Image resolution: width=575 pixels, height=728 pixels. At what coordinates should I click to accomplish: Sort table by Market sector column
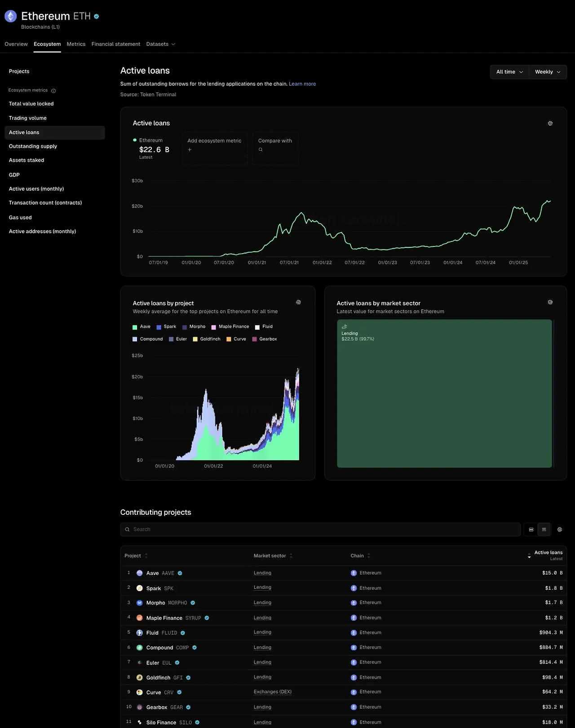[273, 556]
